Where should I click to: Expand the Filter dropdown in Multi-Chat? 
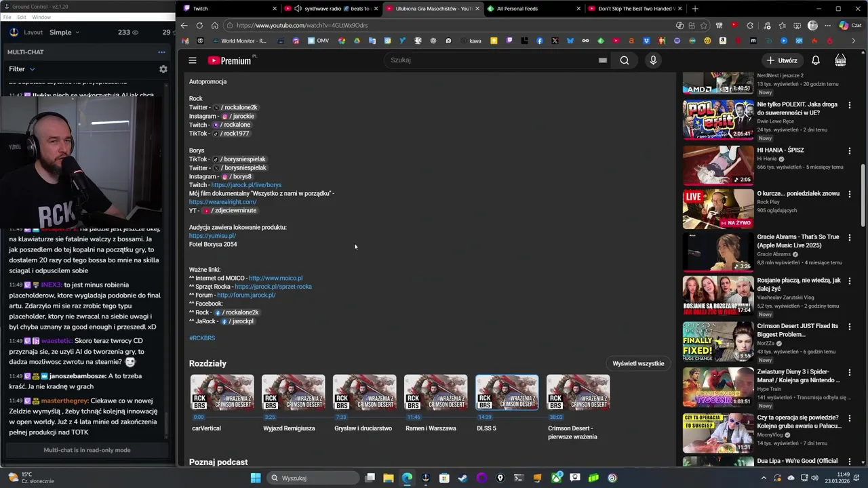click(22, 68)
